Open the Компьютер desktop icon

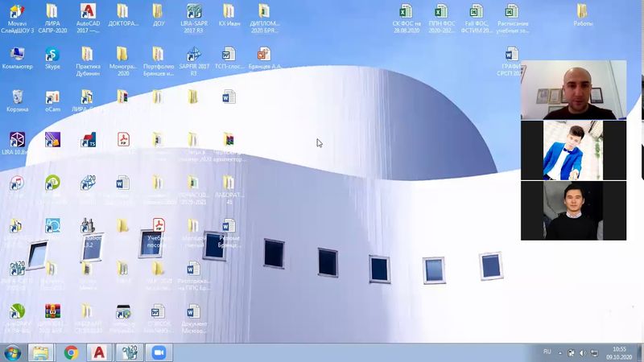coord(16,55)
